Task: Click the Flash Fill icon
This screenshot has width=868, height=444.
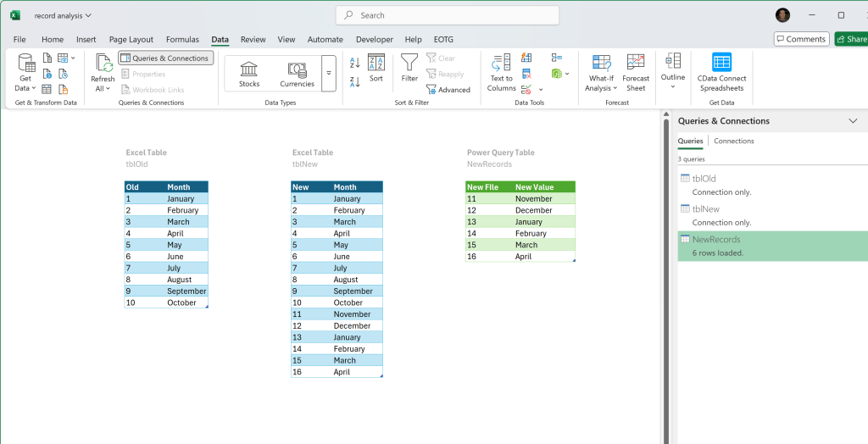Action: click(x=526, y=58)
